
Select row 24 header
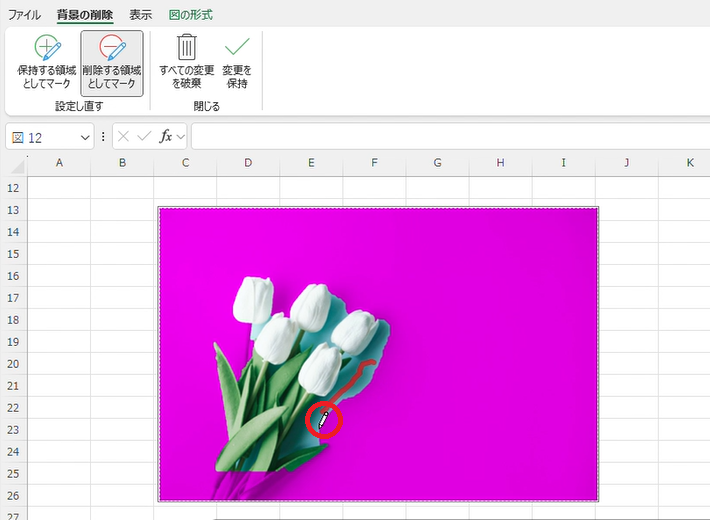14,452
